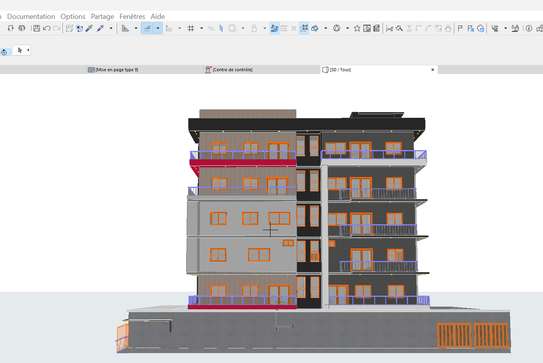Click the framed picture icon after the star
543x363 pixels.
(367, 28)
